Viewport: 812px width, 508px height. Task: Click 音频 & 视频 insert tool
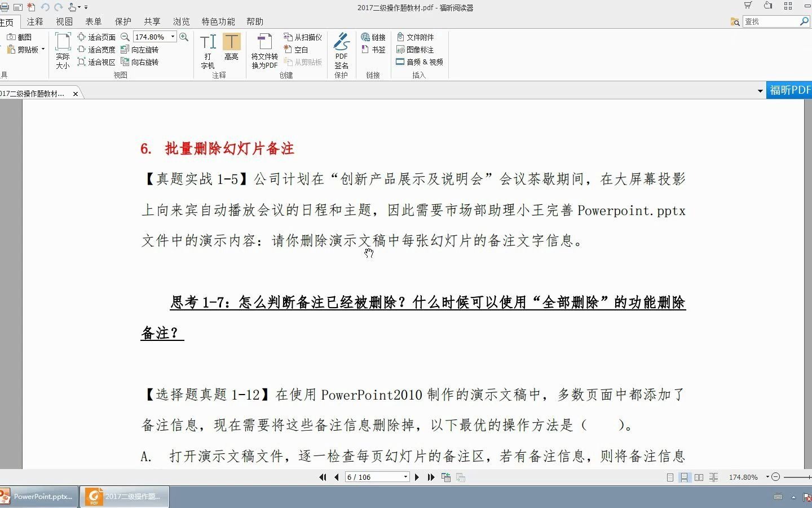(x=420, y=62)
